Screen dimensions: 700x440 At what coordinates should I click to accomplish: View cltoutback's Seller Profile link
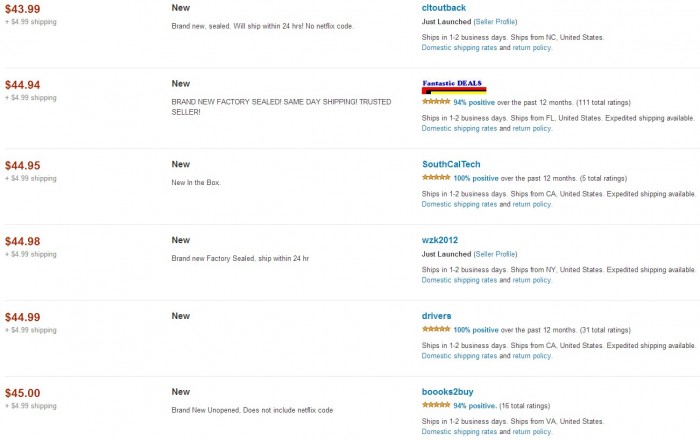[495, 22]
